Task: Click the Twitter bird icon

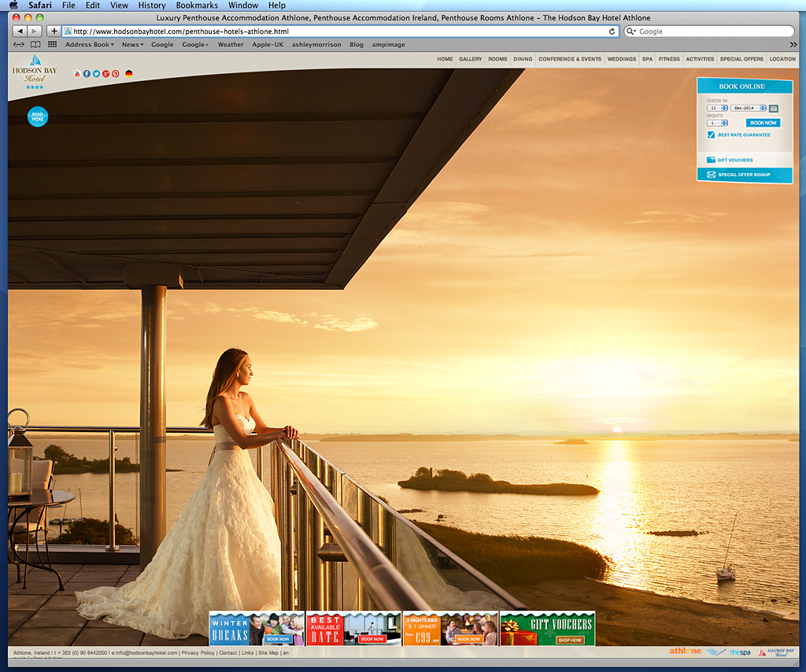Action: pyautogui.click(x=96, y=73)
